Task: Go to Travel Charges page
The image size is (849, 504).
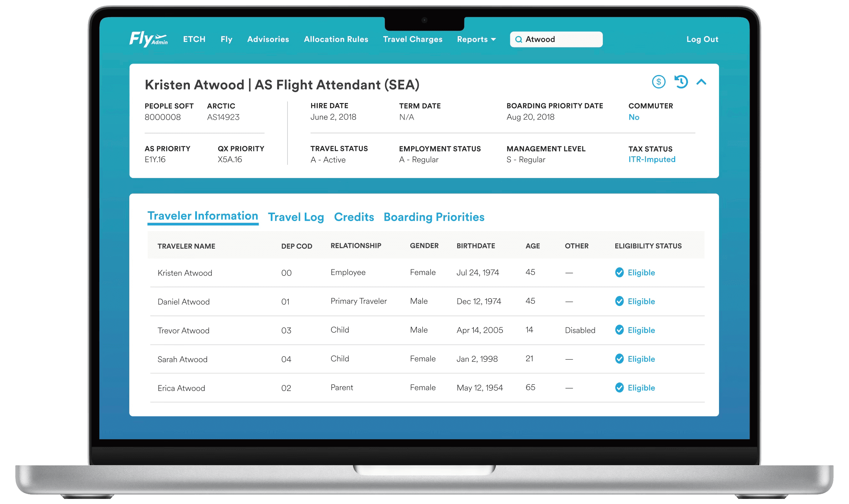Action: pyautogui.click(x=412, y=39)
